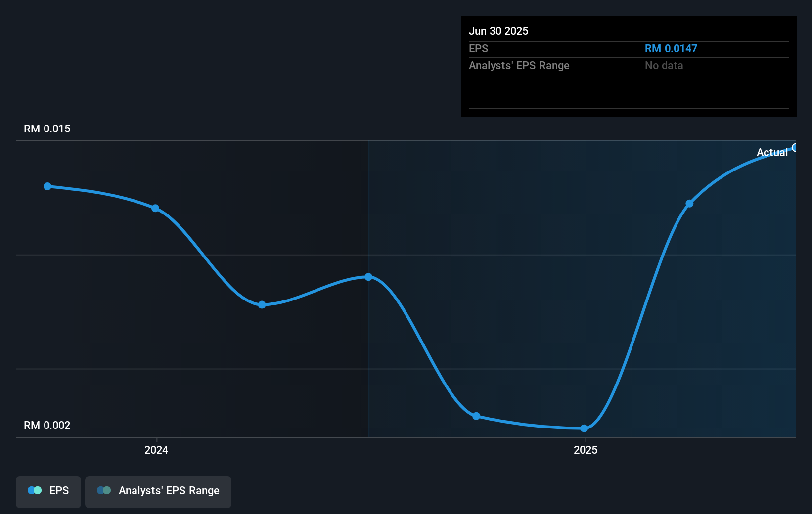Select the EPS data point after the 2025 rebound
Screen dimensions: 812x514
point(689,204)
